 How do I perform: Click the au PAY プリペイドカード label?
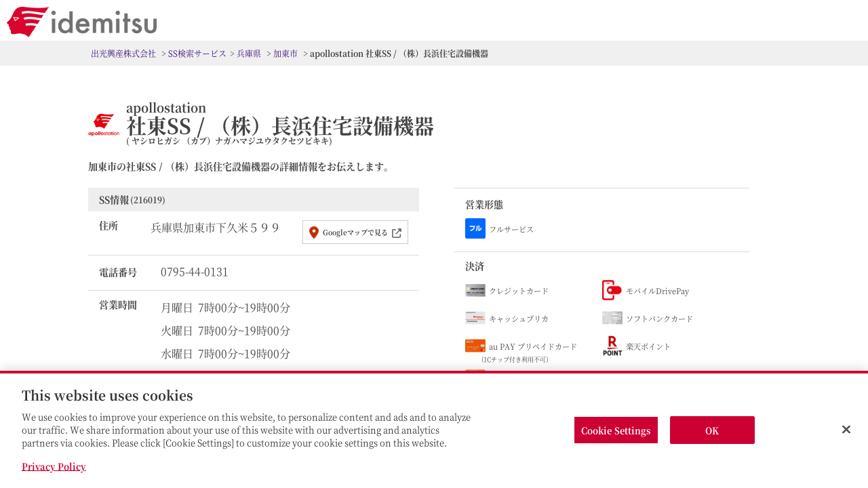pyautogui.click(x=533, y=346)
